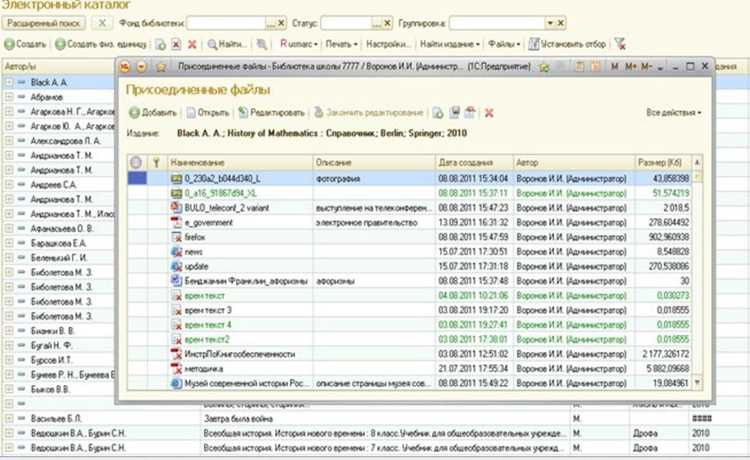Click the copy-file icon after Закончить редактирование
The height and width of the screenshot is (460, 750).
[x=438, y=113]
